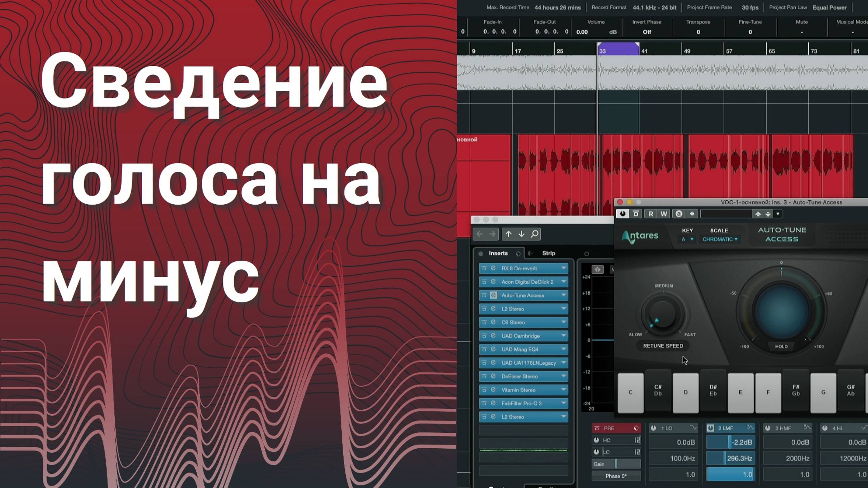Toggle bypass on the Auto-Tune Access plugin header
868x488 pixels.
[622, 214]
